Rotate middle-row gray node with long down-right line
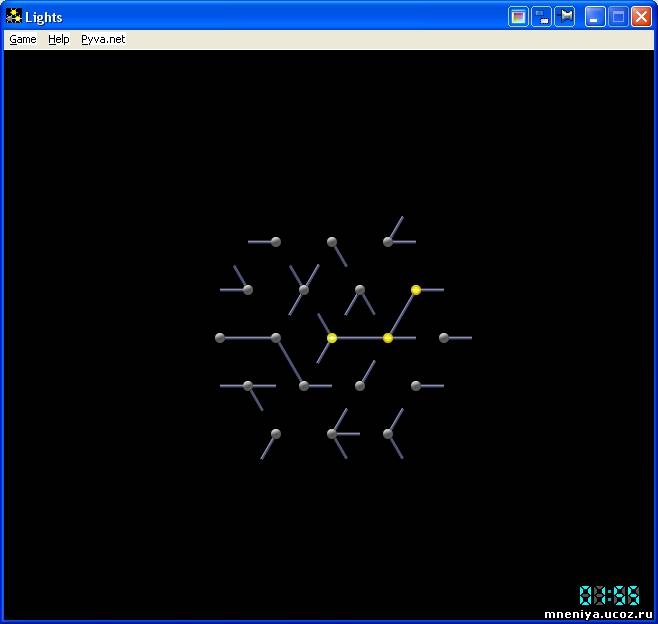This screenshot has height=624, width=658. tap(276, 338)
